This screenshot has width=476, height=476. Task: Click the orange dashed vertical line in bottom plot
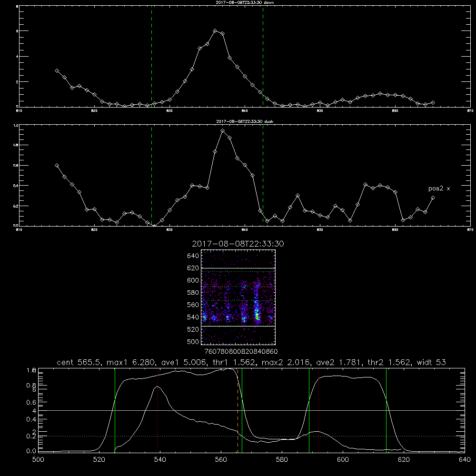[238, 410]
